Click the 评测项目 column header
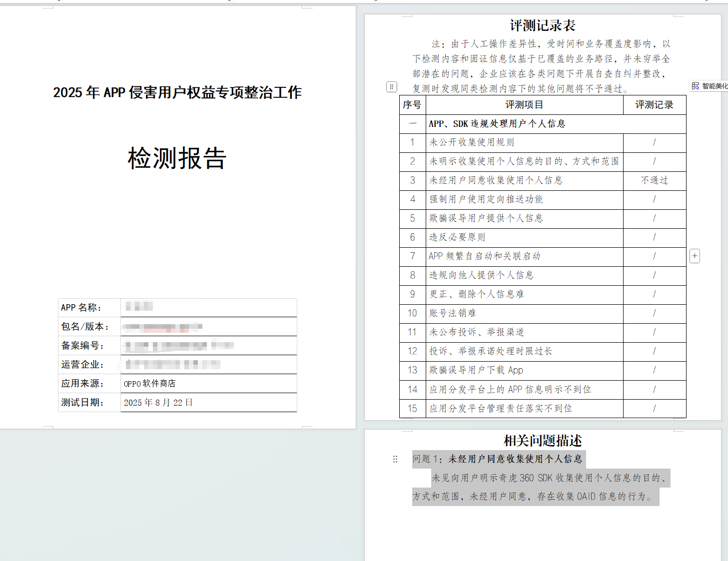The image size is (728, 561). coord(524,105)
